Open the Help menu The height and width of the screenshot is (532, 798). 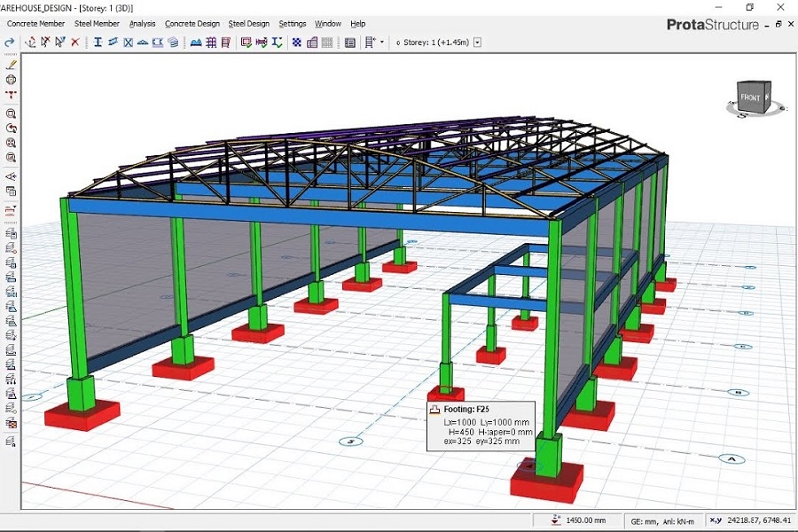coord(358,23)
